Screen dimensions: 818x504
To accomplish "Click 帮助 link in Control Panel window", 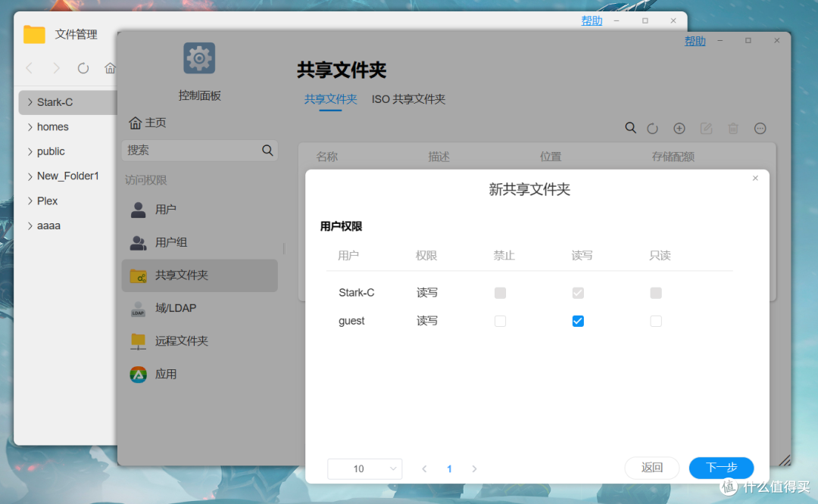I will tap(695, 41).
